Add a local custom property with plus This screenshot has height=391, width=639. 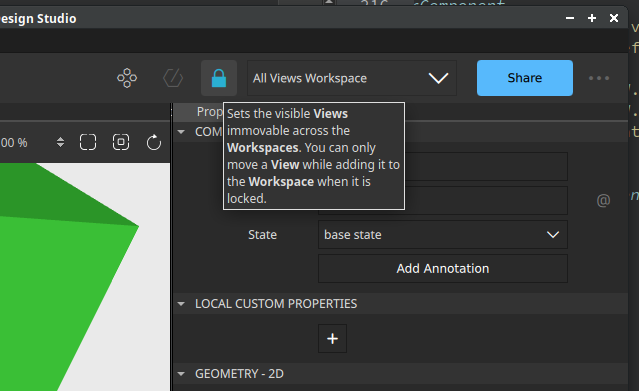[332, 338]
